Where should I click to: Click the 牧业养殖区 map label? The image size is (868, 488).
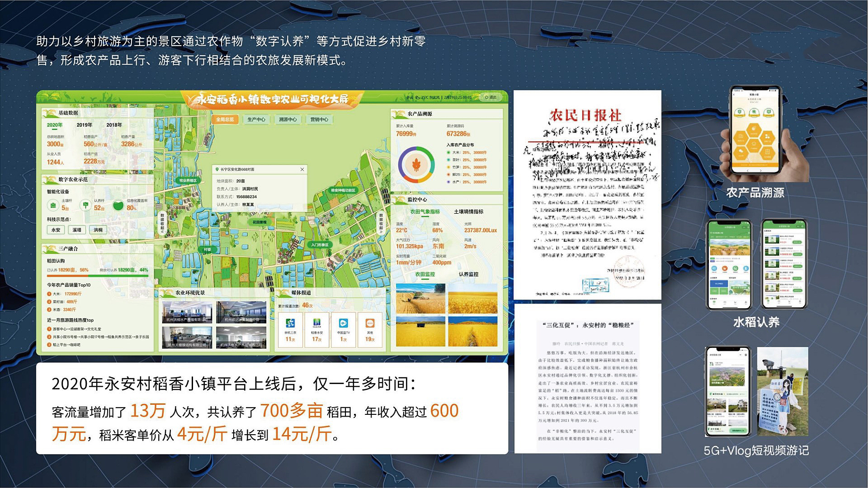[x=188, y=180]
